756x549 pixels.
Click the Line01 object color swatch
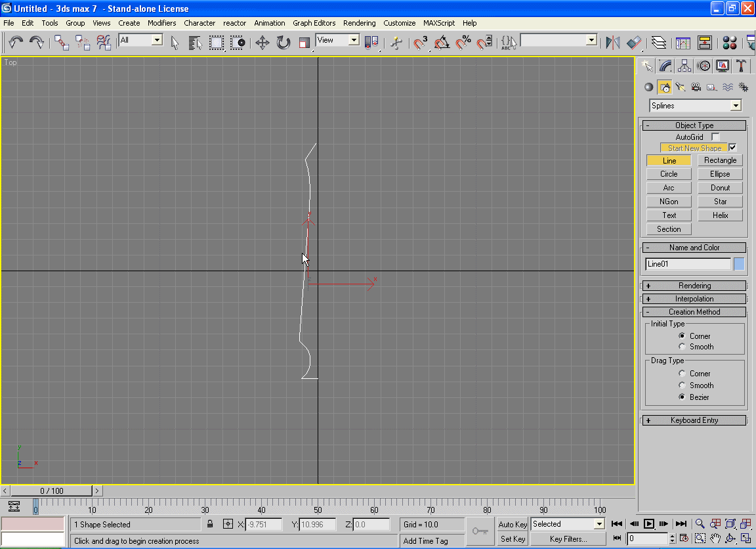[x=739, y=264]
